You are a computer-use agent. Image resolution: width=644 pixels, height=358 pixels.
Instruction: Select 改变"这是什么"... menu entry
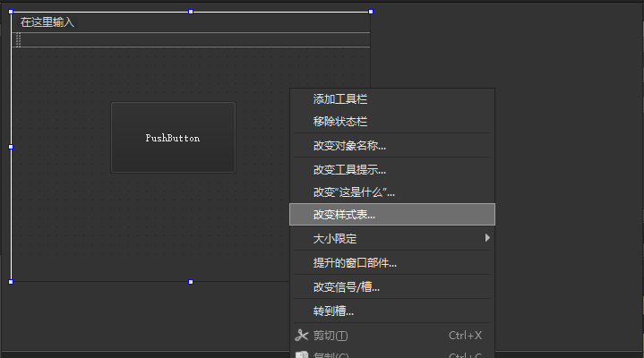coord(354,192)
